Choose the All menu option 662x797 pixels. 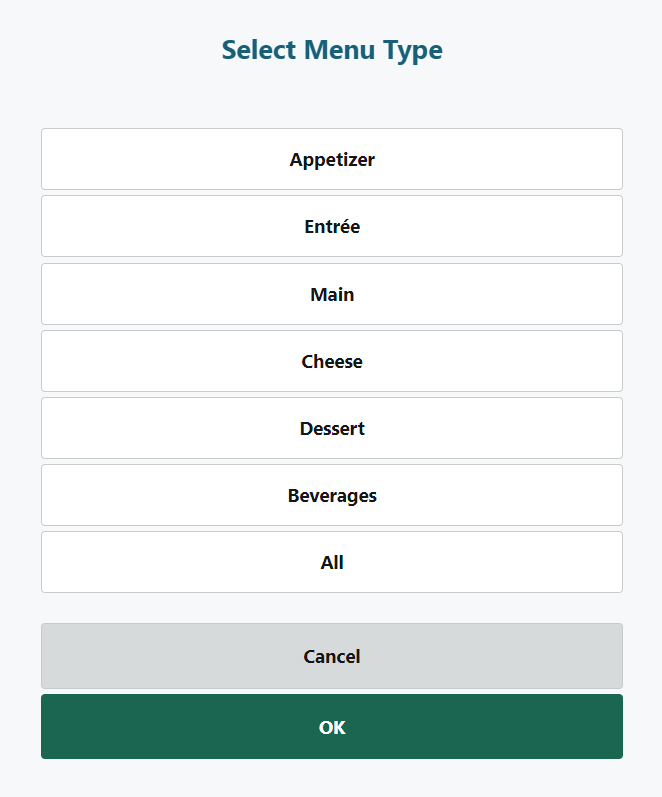click(x=332, y=562)
